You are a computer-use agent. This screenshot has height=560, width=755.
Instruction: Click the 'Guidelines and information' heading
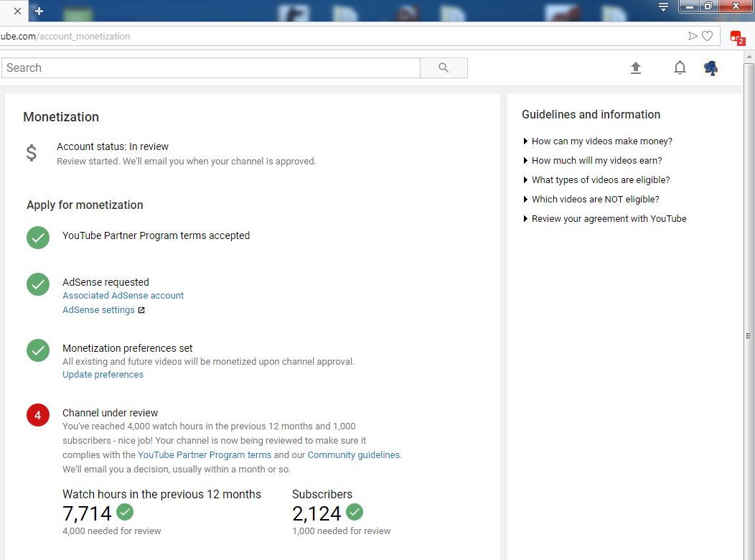click(591, 115)
